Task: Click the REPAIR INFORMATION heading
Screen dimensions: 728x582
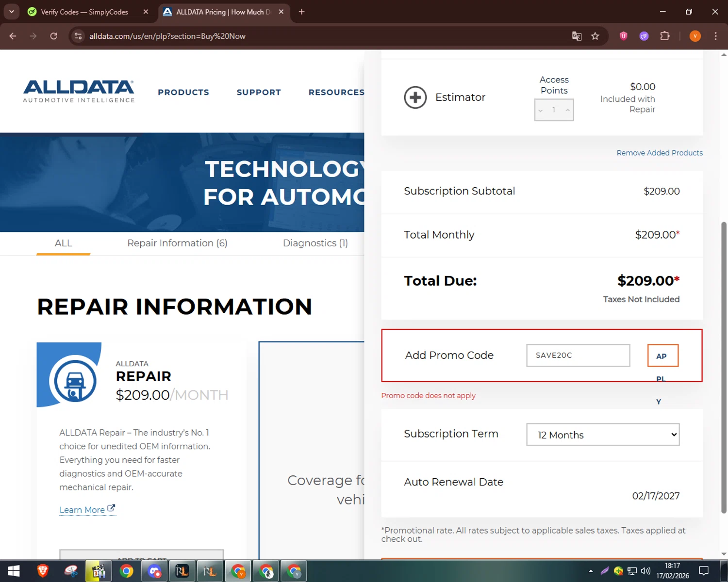Action: 175,307
